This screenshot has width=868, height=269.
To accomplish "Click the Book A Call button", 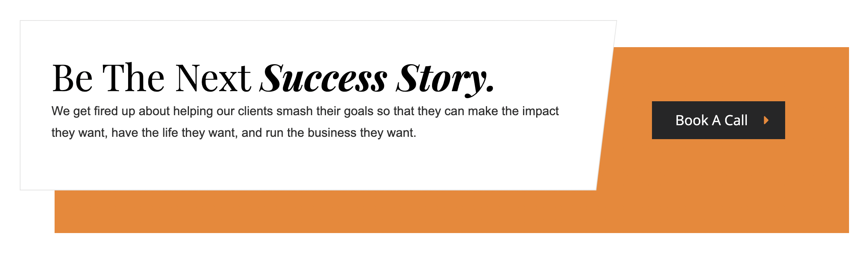I will 718,120.
